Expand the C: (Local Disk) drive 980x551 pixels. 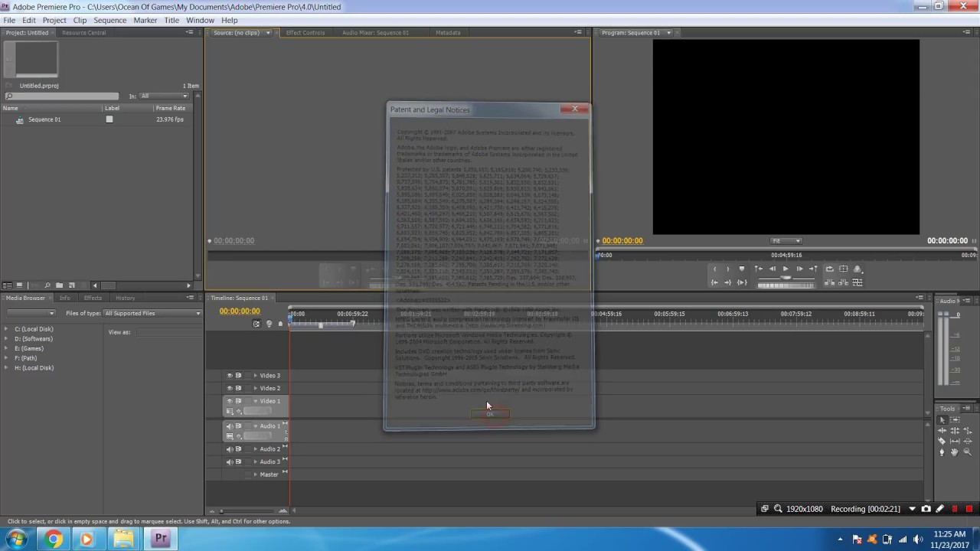6,329
